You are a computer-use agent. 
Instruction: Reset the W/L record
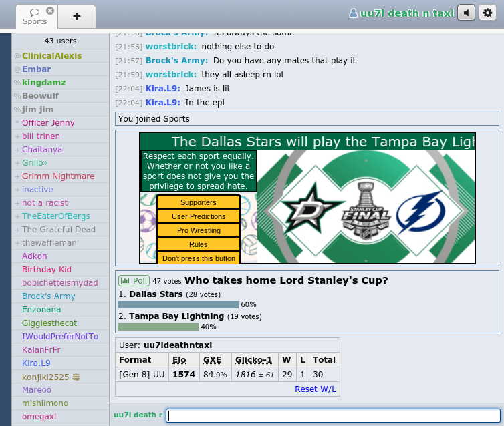316,389
